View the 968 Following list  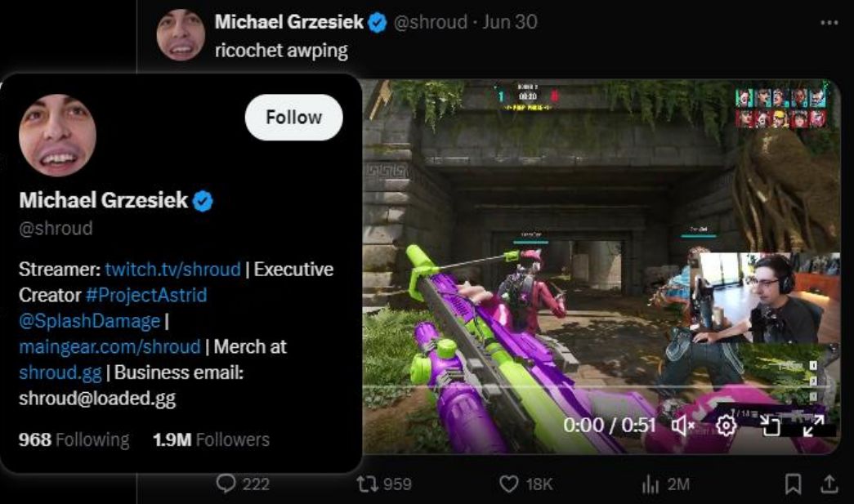click(x=74, y=439)
